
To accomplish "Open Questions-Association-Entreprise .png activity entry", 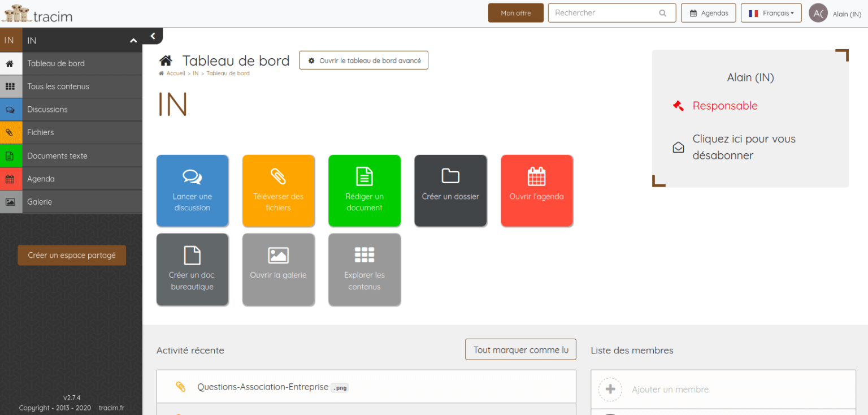I will 366,387.
